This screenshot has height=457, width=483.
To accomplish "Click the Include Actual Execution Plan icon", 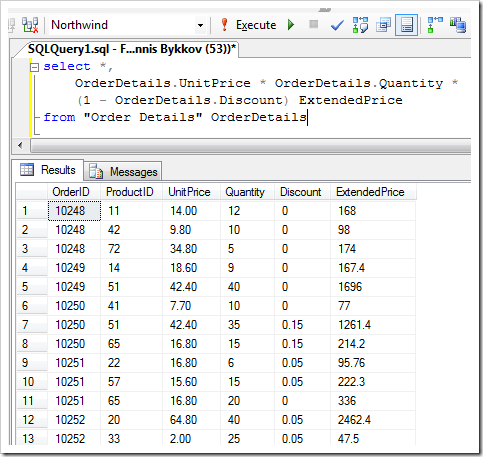I will [x=435, y=25].
